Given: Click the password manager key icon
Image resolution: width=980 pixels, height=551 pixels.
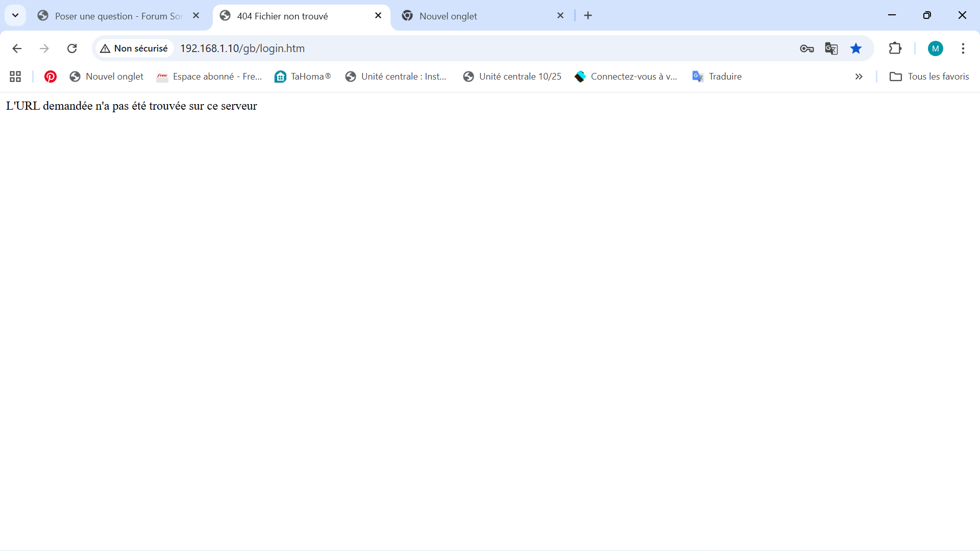Looking at the screenshot, I should tap(806, 48).
